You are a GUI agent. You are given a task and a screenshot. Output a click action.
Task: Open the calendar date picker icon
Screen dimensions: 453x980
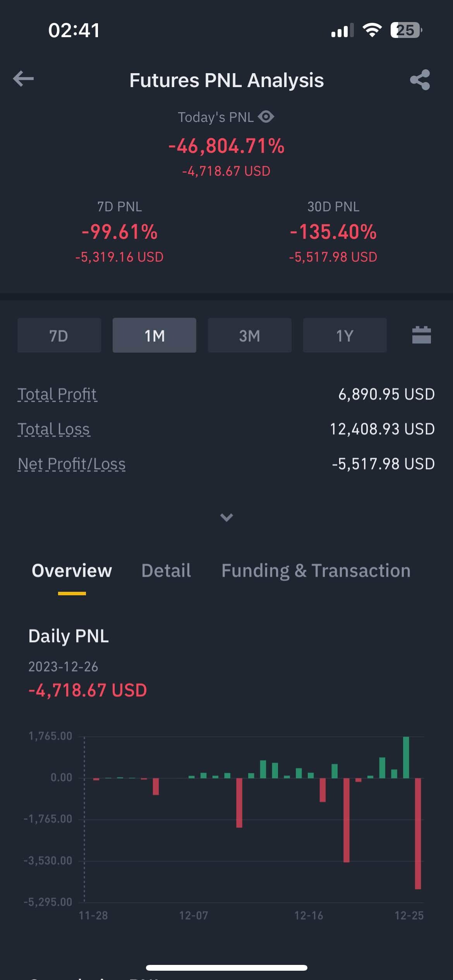click(421, 335)
